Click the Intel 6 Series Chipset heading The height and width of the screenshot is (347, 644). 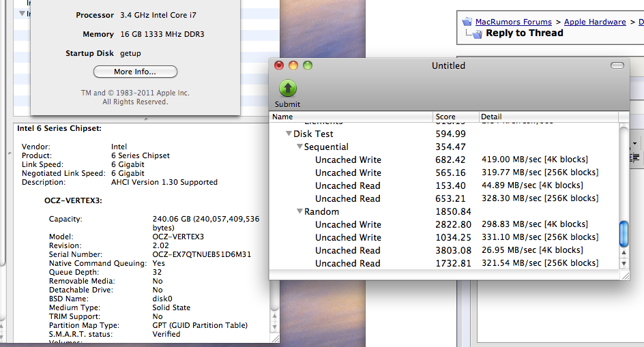click(59, 128)
